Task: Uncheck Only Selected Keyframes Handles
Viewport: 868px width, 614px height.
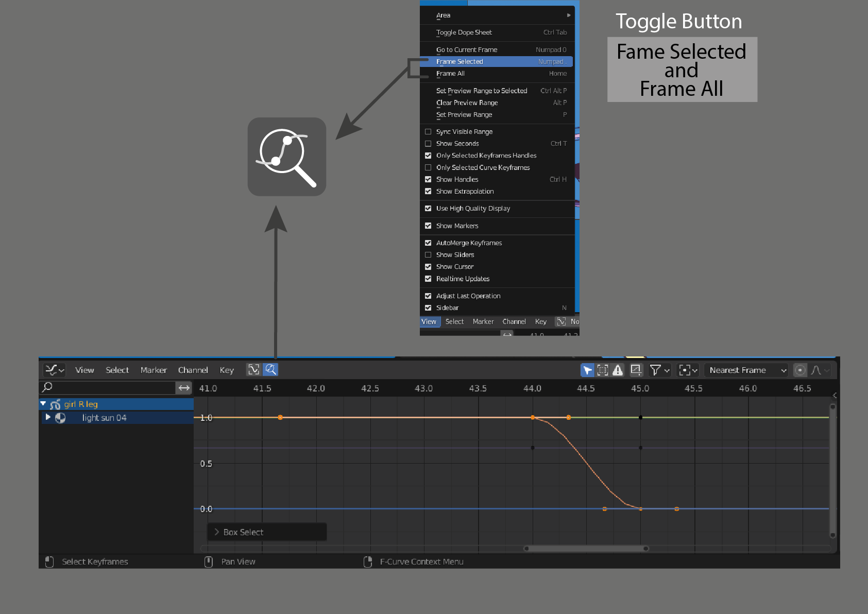Action: pos(428,156)
